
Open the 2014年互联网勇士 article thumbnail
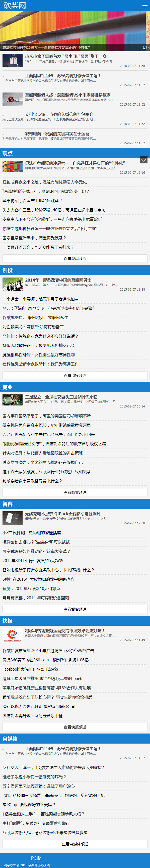click(x=13, y=284)
